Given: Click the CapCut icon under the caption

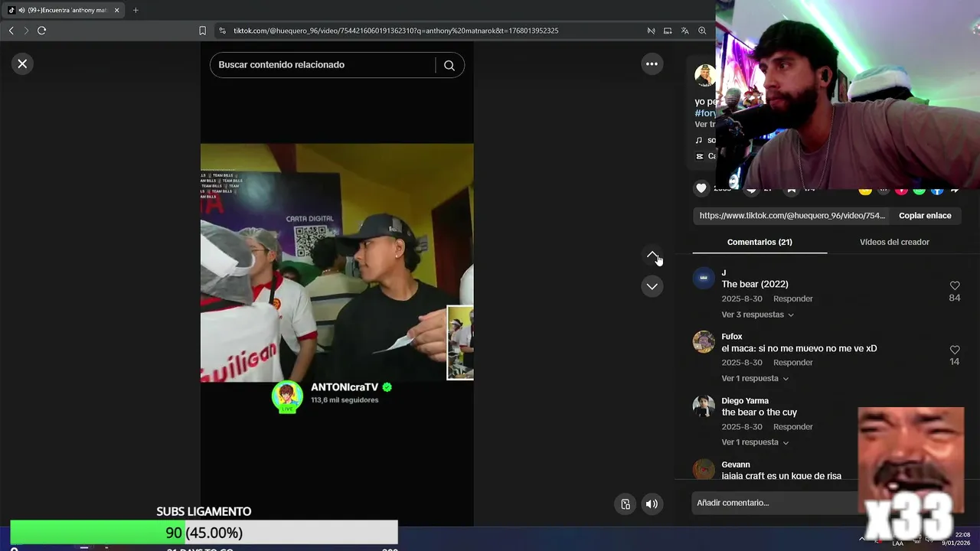Looking at the screenshot, I should pos(699,156).
